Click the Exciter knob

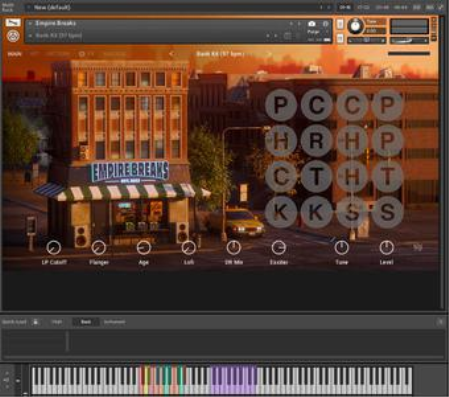279,247
